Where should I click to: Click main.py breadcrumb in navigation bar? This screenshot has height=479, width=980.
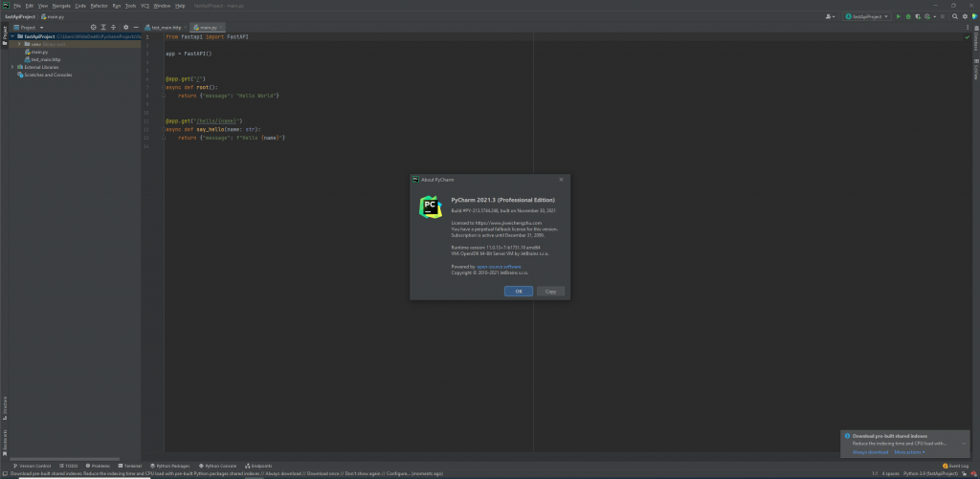coord(53,17)
